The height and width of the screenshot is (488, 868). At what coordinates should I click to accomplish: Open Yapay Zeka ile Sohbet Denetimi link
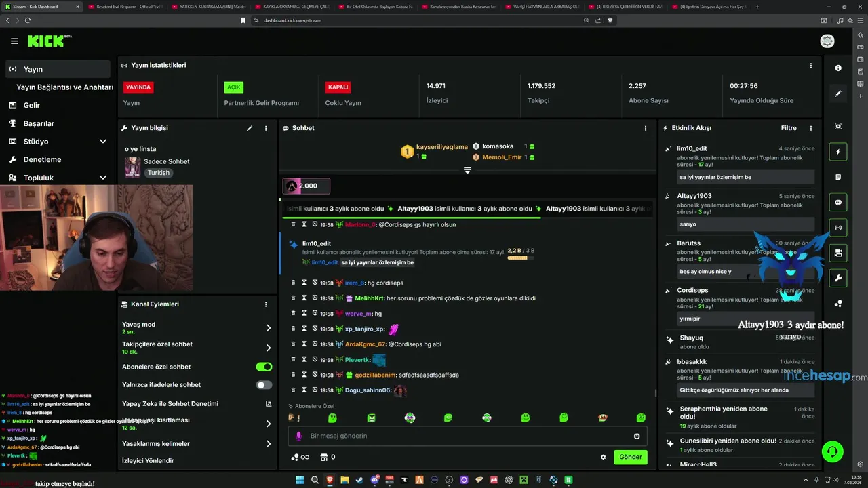point(197,403)
